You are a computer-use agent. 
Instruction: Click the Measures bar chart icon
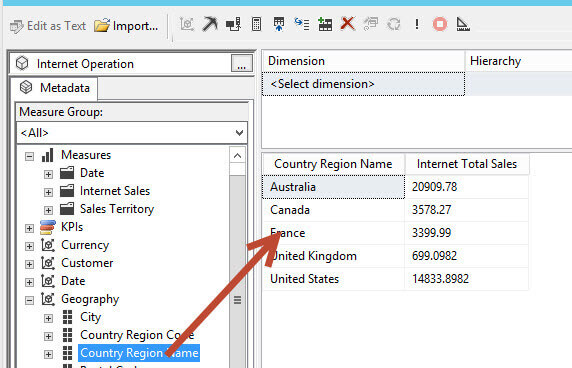pyautogui.click(x=48, y=155)
